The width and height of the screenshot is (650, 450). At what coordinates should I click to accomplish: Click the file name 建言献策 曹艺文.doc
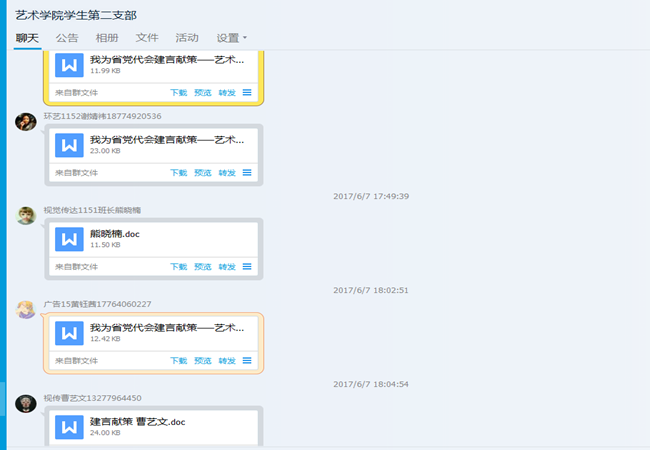point(138,422)
